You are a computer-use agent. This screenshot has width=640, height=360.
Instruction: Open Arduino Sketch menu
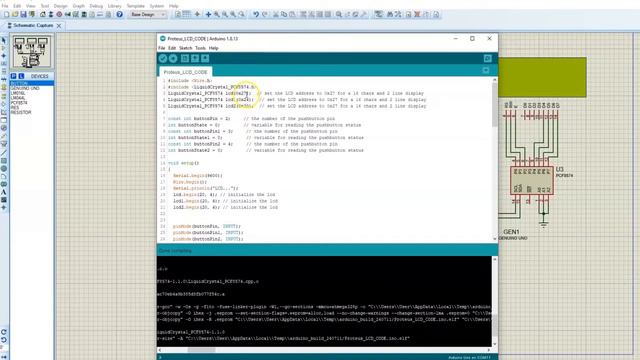tap(185, 48)
